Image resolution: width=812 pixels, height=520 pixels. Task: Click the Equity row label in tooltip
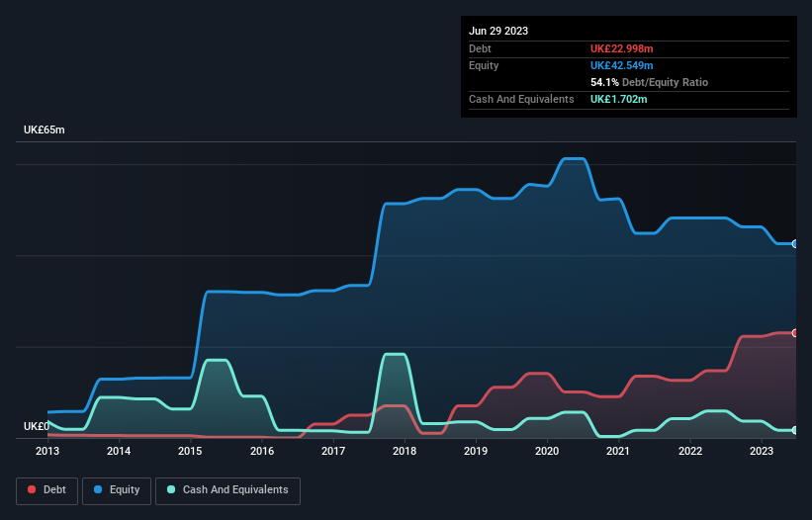pos(484,65)
